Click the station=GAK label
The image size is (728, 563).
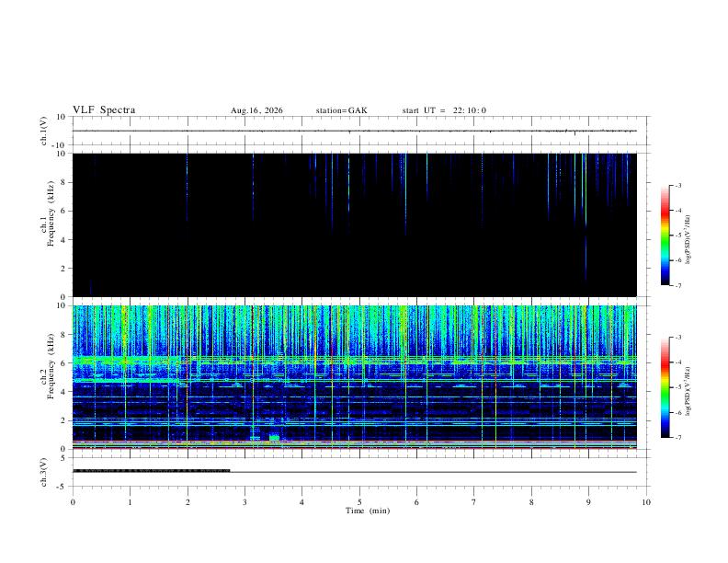tap(341, 110)
